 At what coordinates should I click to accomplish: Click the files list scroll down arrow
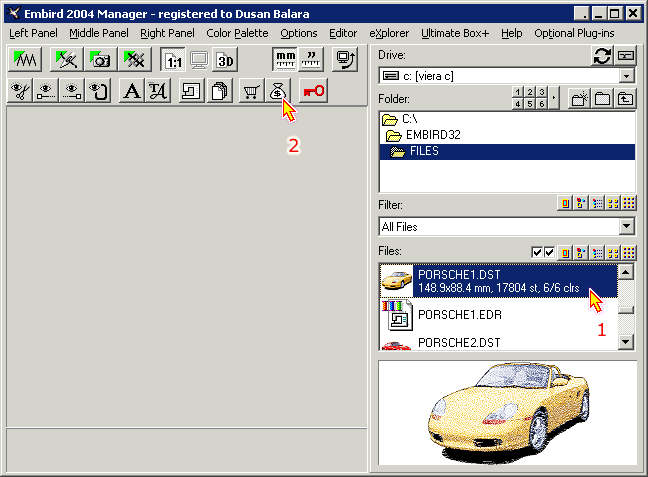tap(626, 342)
